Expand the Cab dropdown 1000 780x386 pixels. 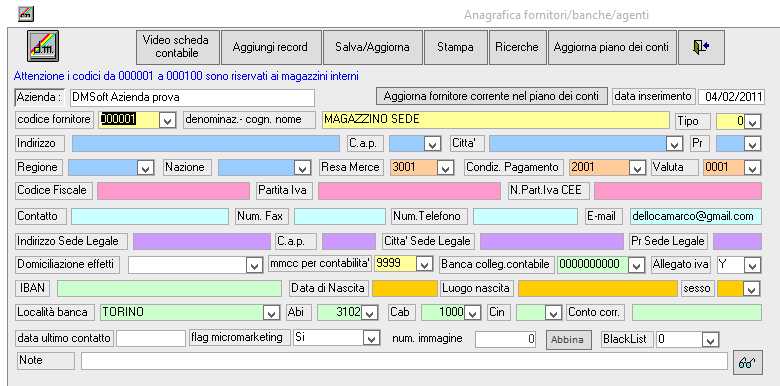[473, 312]
